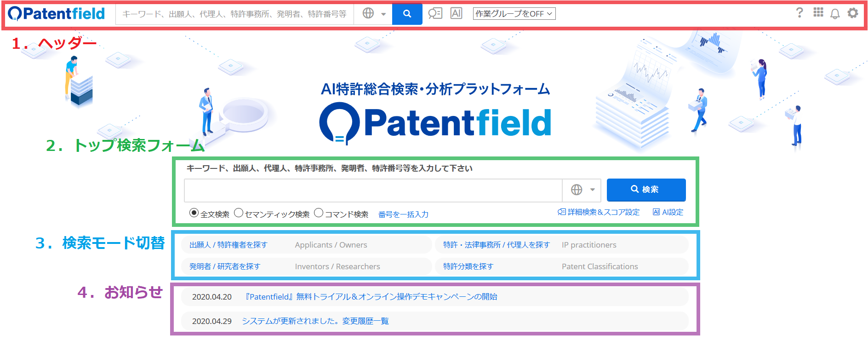Focus the header keyword search field

(234, 14)
